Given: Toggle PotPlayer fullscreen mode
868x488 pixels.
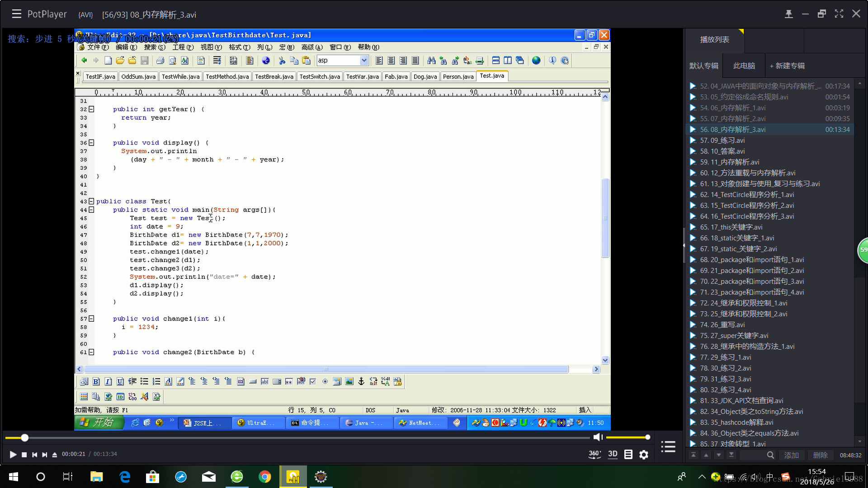Looking at the screenshot, I should 839,14.
